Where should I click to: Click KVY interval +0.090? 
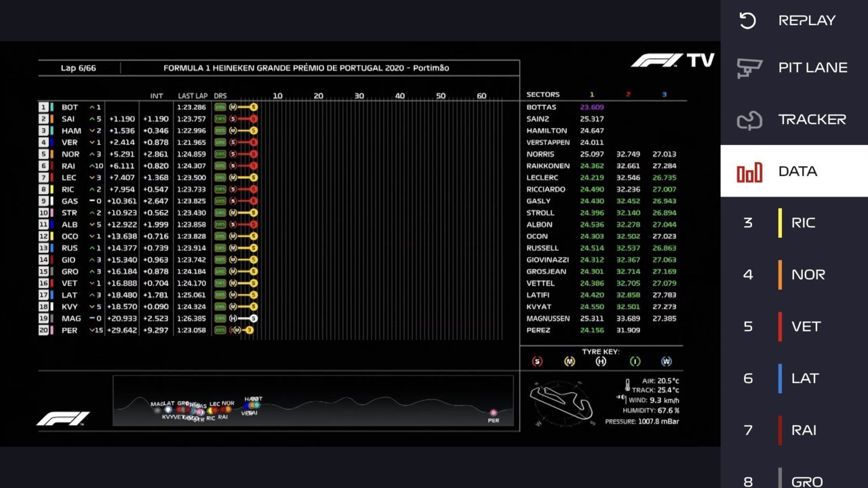[156, 307]
